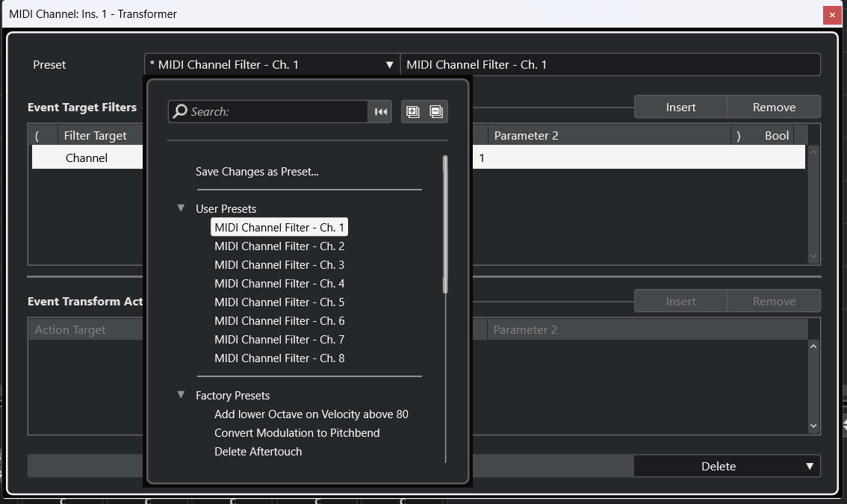Screen dimensions: 847x504
Task: Select MIDI Channel Filter - Ch. 8 preset
Action: pyautogui.click(x=279, y=358)
